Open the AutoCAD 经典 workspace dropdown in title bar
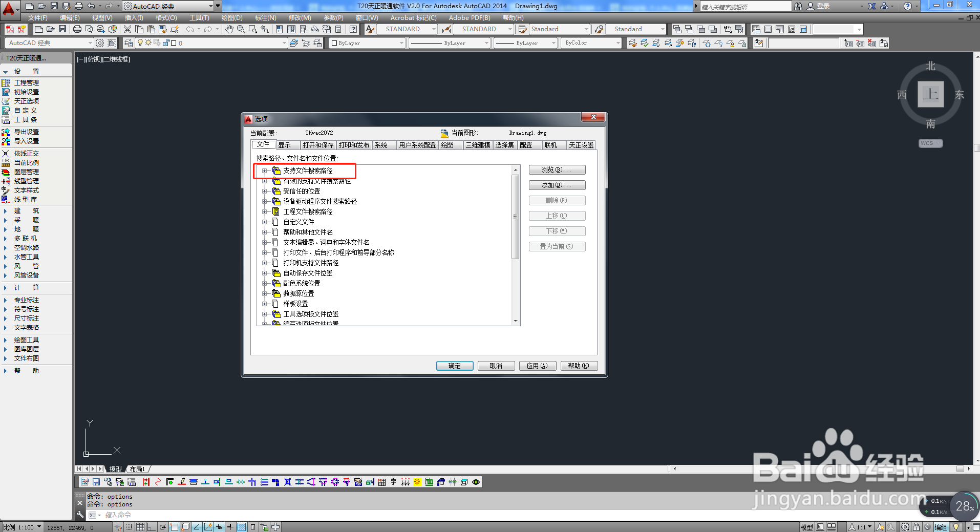 168,6
